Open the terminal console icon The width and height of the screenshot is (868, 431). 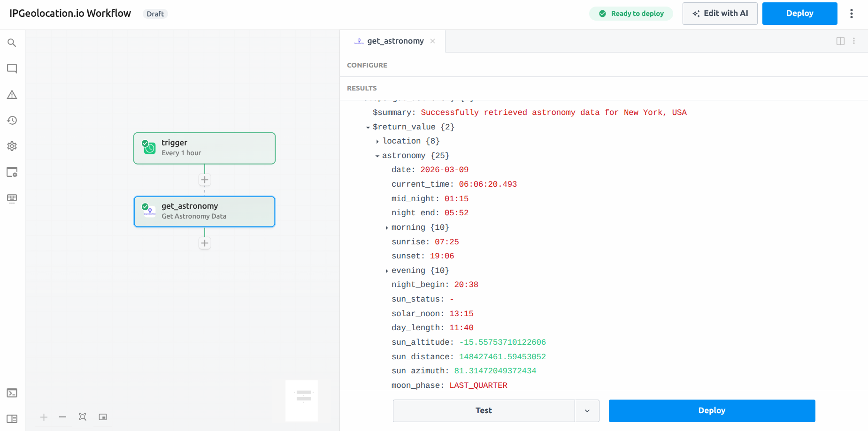(x=12, y=393)
